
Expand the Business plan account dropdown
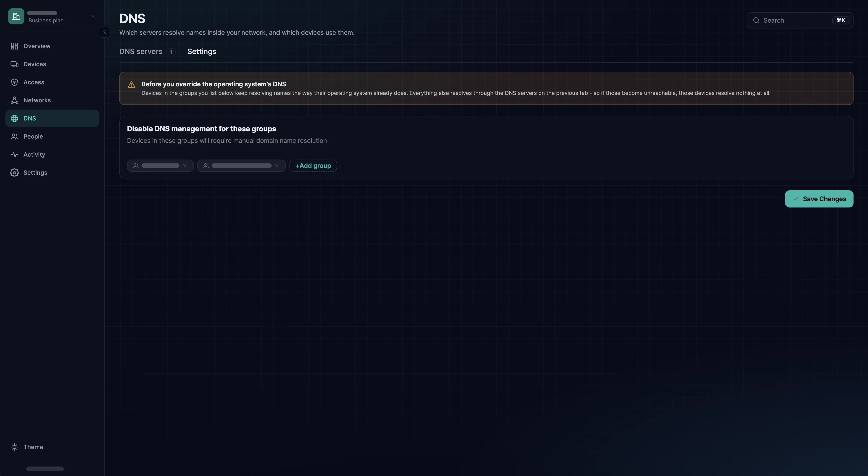[x=93, y=16]
